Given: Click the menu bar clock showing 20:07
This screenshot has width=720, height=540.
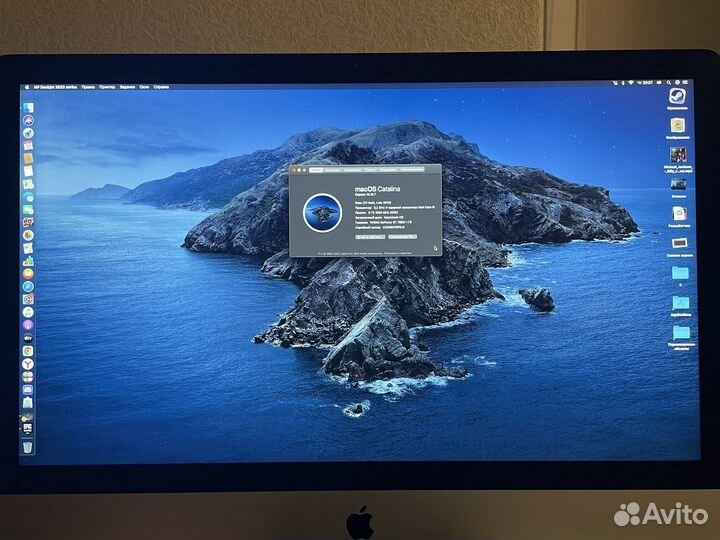Looking at the screenshot, I should point(647,83).
